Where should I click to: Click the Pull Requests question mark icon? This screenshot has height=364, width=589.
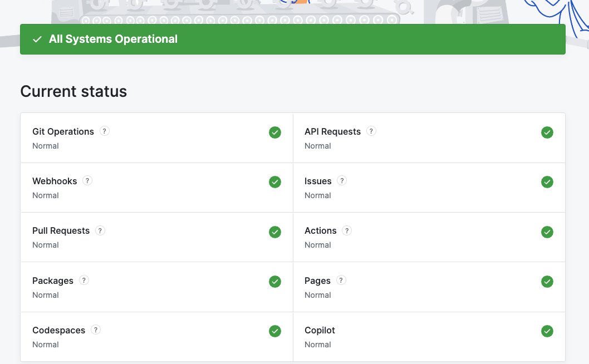pos(100,230)
